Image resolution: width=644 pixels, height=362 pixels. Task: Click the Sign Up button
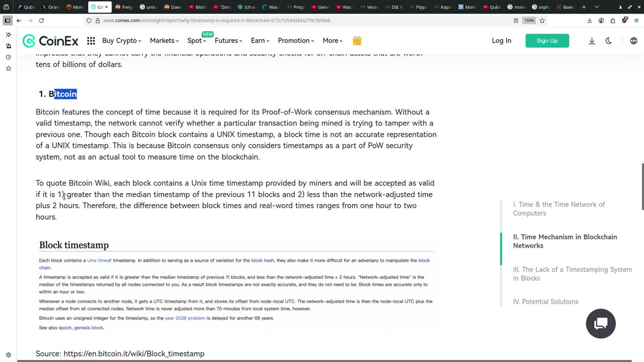coord(547,41)
